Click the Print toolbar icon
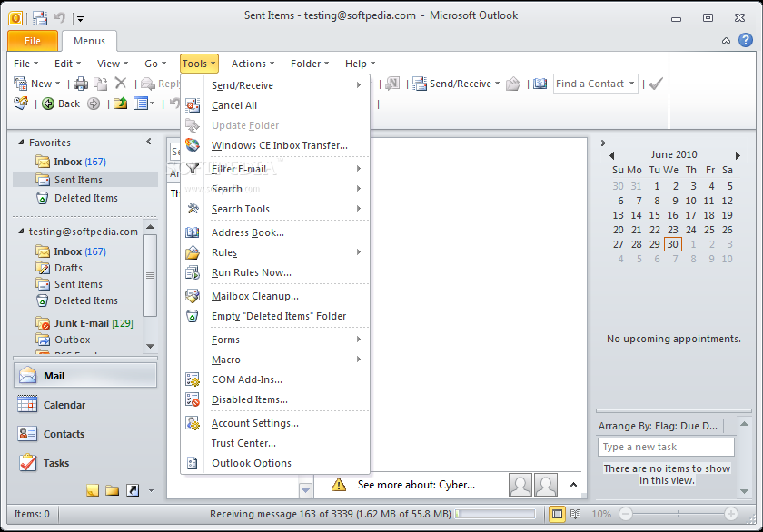The width and height of the screenshot is (763, 532). tap(81, 84)
